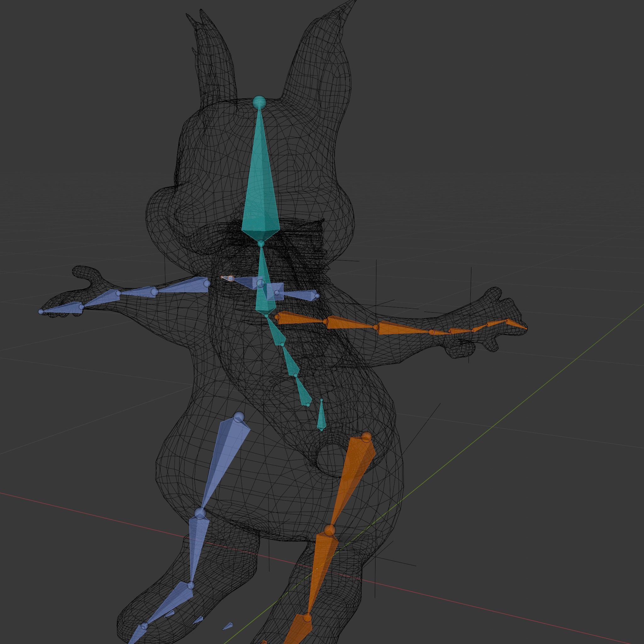Click the teal sphere atop the head bone
644x644 pixels.
point(259,102)
